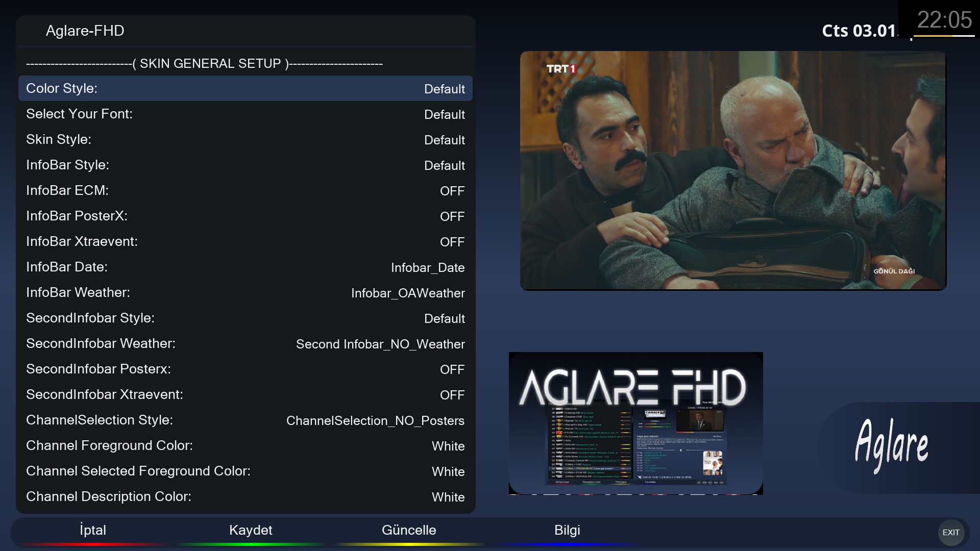Click the ChannelSelection_NO_Posters value text

pos(375,421)
